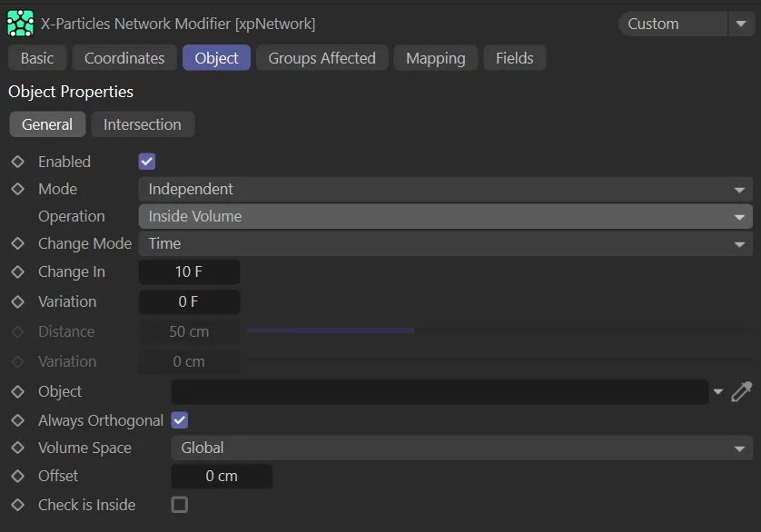Click keyframe diamond next to Enabled
761x532 pixels.
17,162
